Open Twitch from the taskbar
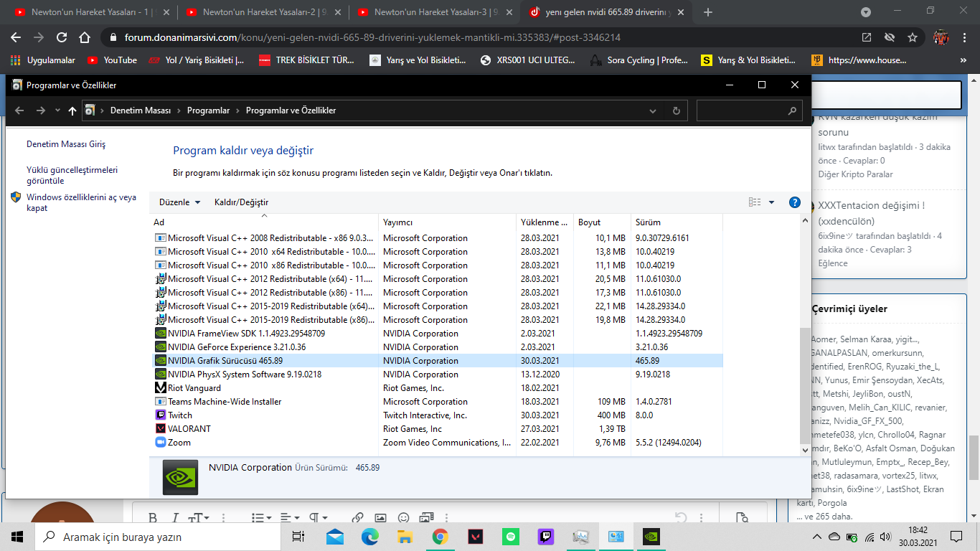This screenshot has height=551, width=980. click(x=546, y=537)
